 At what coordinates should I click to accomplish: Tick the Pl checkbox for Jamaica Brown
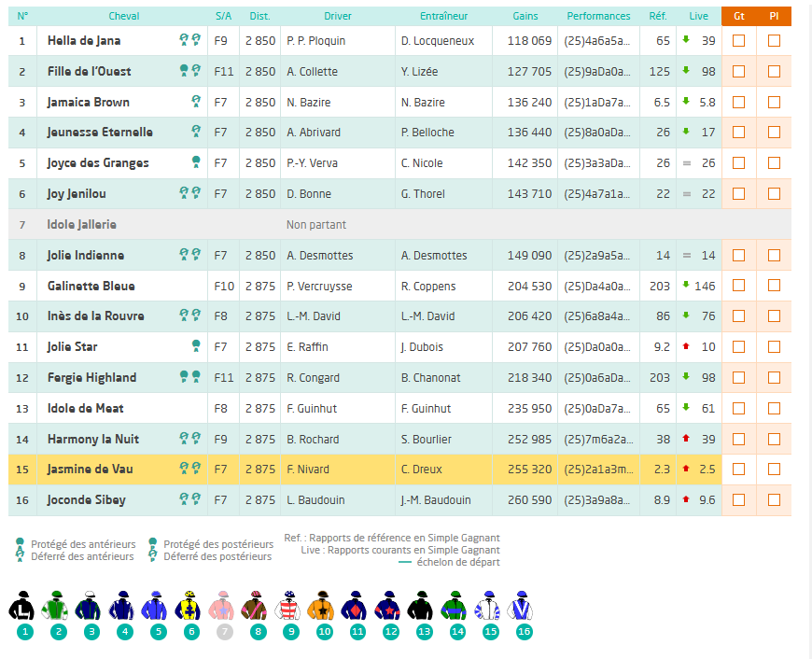[774, 103]
